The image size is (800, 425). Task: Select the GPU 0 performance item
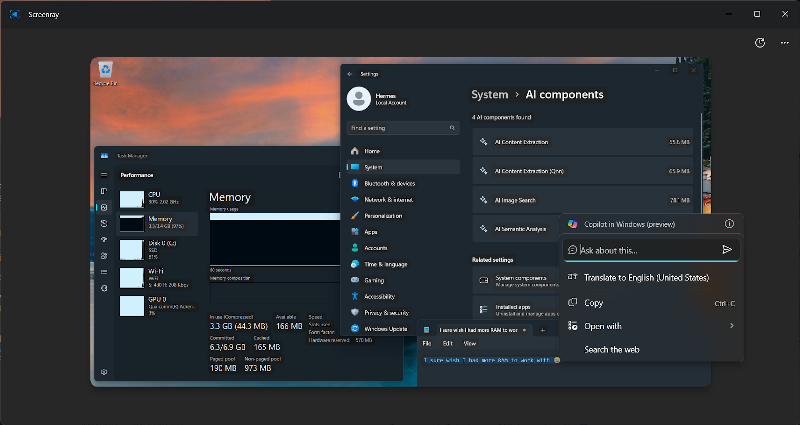pos(132,305)
